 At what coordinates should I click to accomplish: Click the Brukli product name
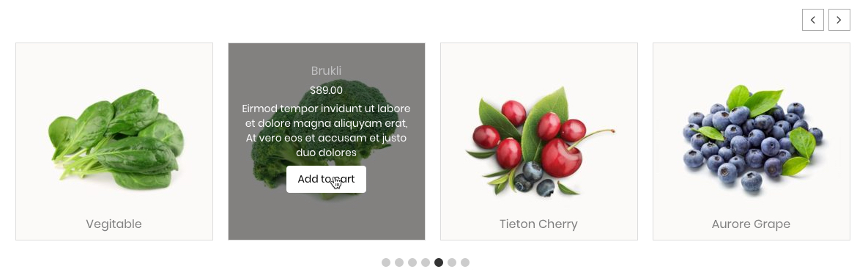326,70
